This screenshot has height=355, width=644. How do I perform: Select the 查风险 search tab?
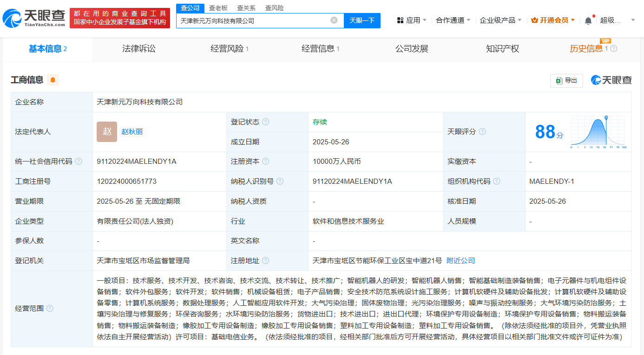tap(274, 8)
